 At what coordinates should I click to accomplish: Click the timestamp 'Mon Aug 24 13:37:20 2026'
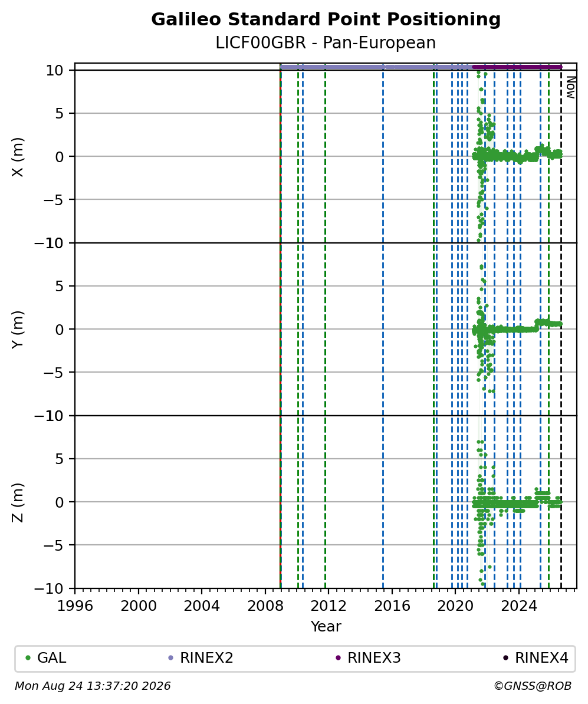pyautogui.click(x=93, y=686)
